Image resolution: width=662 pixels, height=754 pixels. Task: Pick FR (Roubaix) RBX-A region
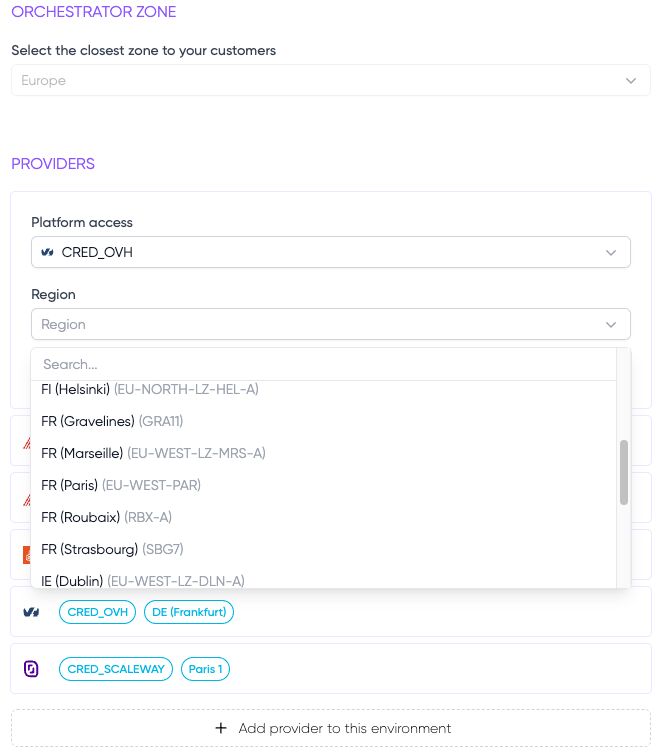point(107,517)
